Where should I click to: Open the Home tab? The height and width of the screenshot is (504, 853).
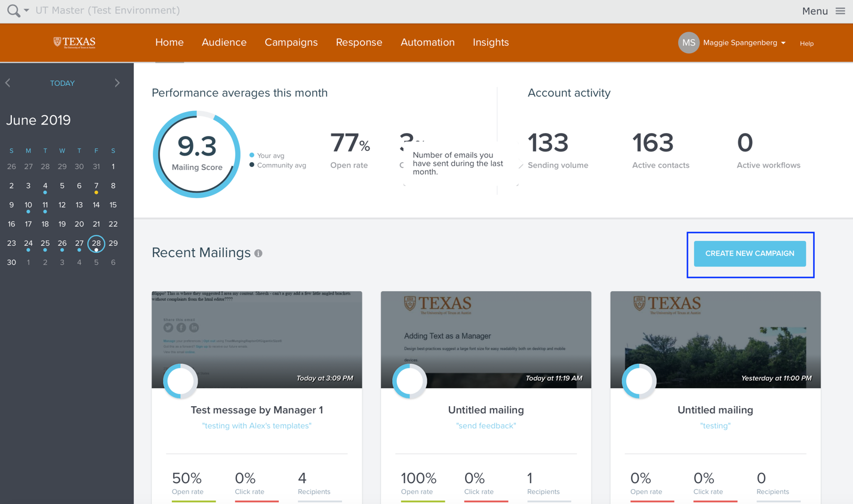pos(170,42)
